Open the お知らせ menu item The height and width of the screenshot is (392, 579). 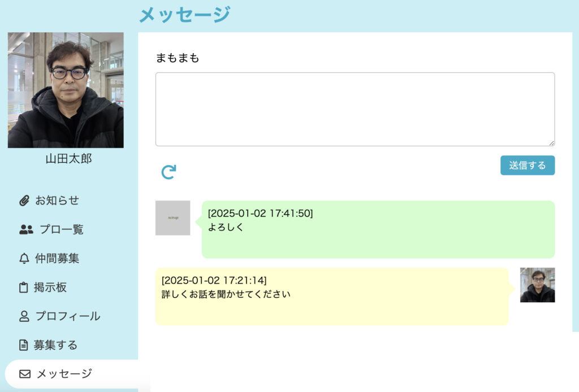click(x=57, y=201)
